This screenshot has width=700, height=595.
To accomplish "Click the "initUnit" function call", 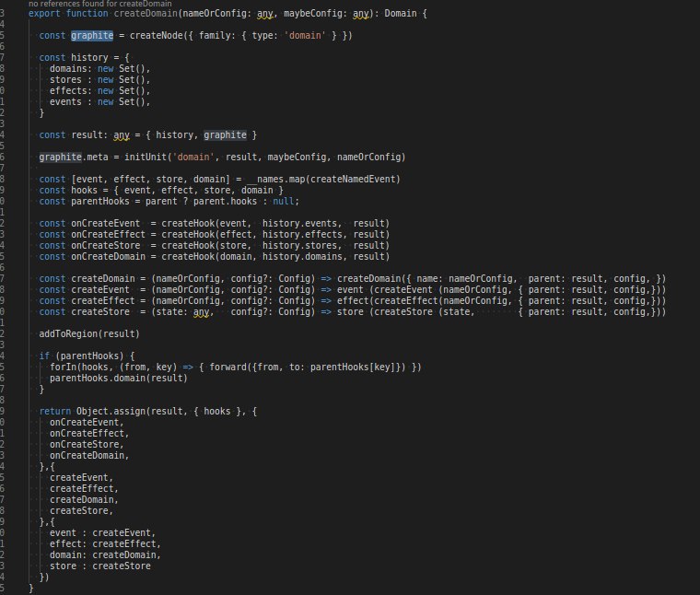I will pos(146,157).
